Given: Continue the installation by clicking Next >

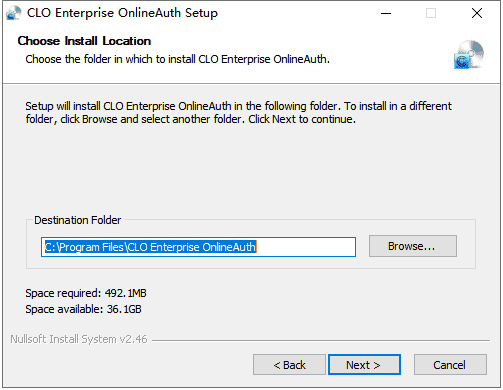Looking at the screenshot, I should click(x=364, y=365).
